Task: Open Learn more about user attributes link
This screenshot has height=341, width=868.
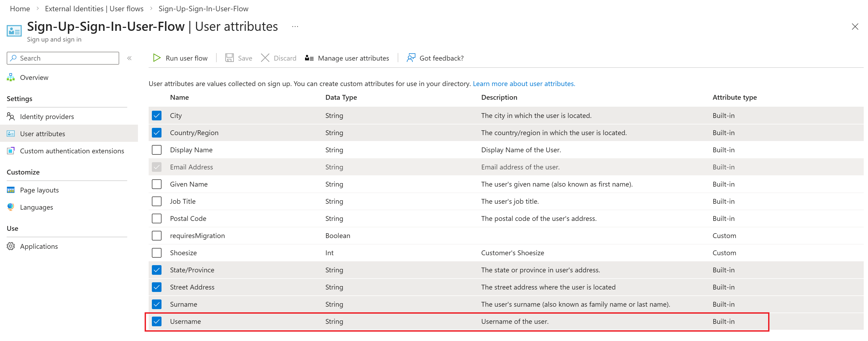Action: 524,84
